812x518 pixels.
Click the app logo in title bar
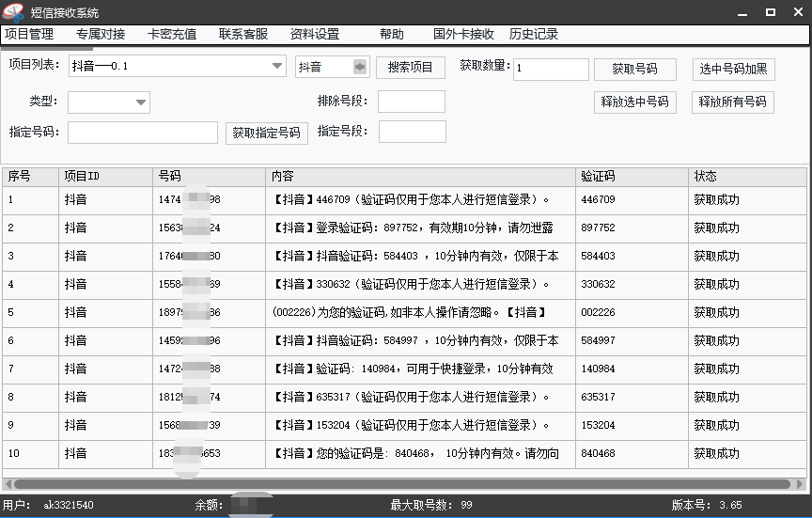tap(13, 12)
